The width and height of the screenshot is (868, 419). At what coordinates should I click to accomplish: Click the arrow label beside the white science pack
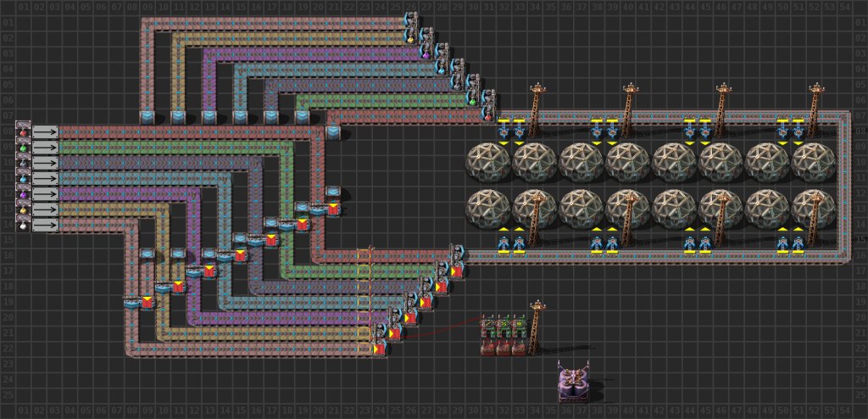click(46, 225)
